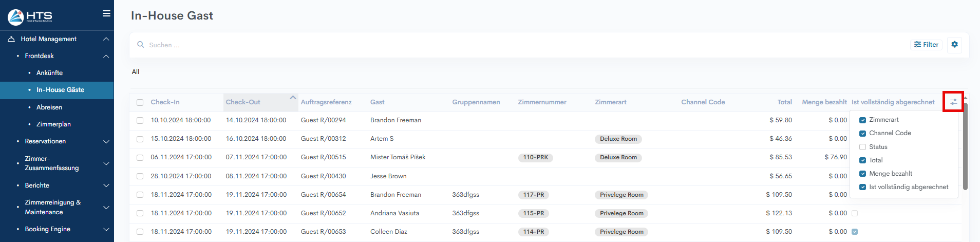Image resolution: width=980 pixels, height=242 pixels.
Task: Toggle the hamburger sidebar menu
Action: (106, 13)
